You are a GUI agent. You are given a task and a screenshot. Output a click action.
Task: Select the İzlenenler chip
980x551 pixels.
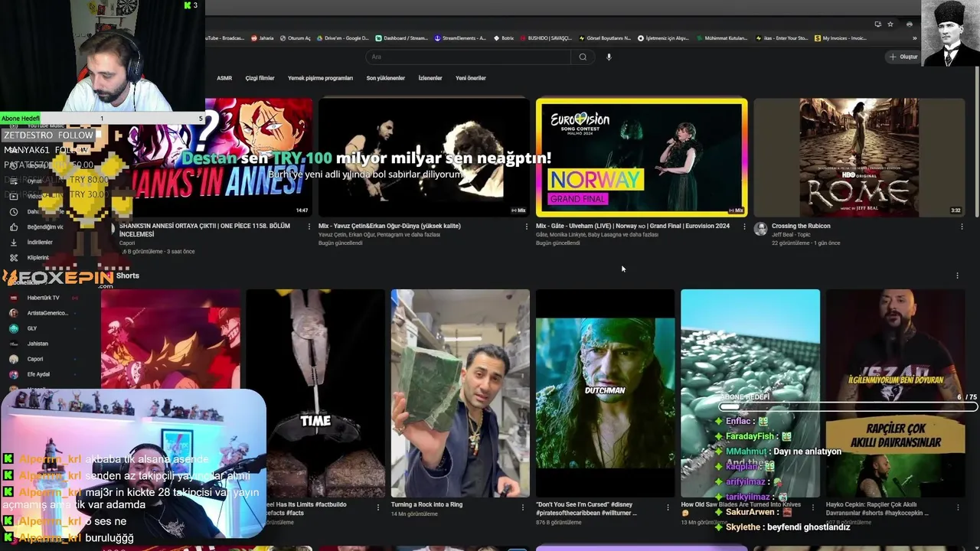[x=430, y=78]
